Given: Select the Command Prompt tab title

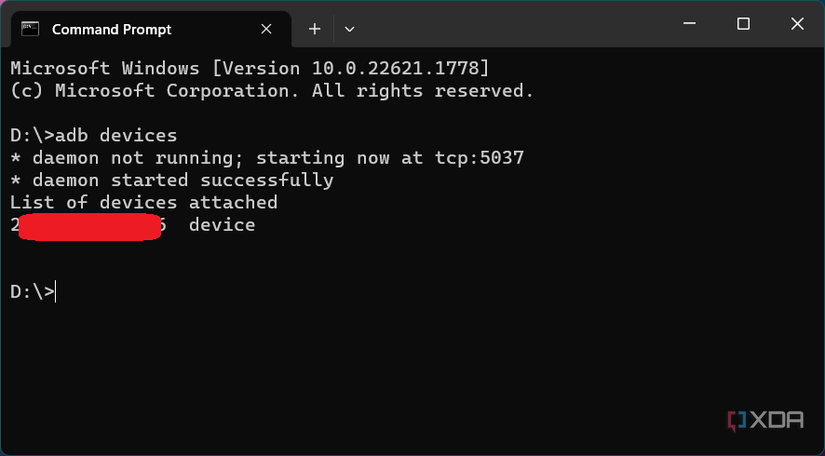Looking at the screenshot, I should click(112, 29).
